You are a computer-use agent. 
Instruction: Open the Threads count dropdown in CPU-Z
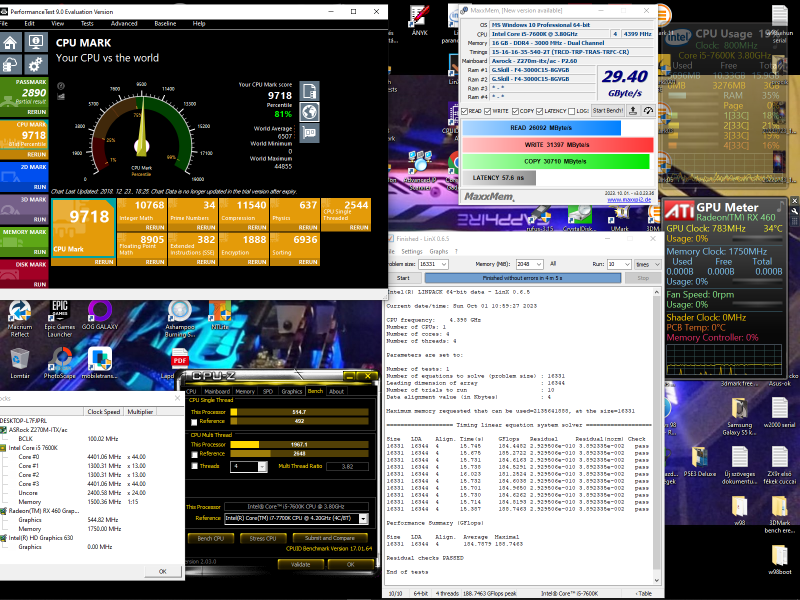point(262,466)
